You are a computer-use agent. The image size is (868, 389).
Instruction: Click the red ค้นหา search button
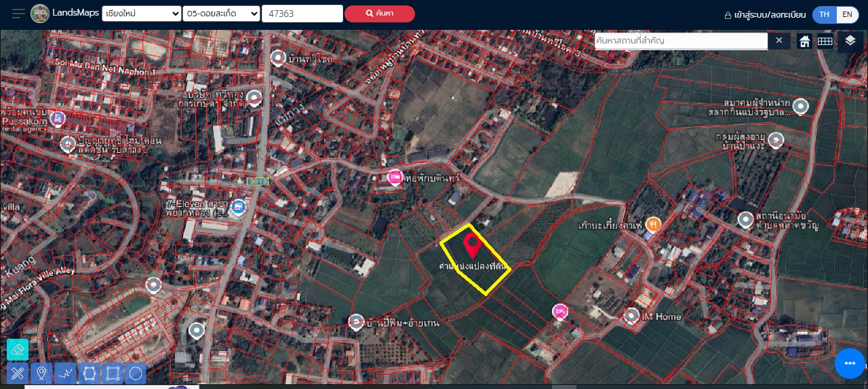click(379, 14)
